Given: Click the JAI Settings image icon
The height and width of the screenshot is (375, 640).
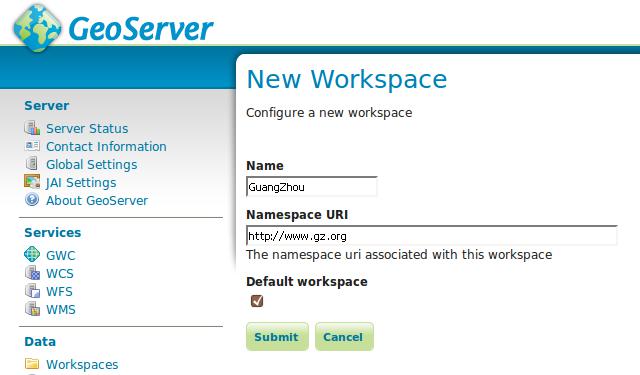Looking at the screenshot, I should coord(32,182).
